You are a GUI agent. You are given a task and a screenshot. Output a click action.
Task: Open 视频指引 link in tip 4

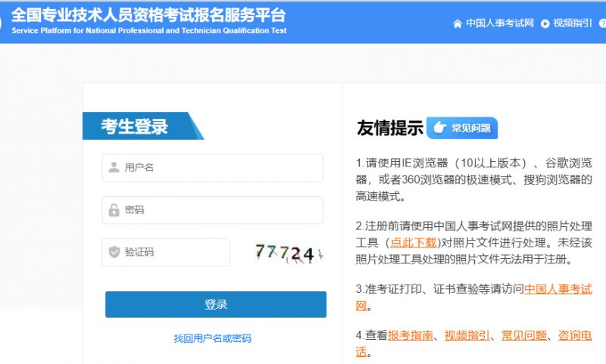(467, 335)
